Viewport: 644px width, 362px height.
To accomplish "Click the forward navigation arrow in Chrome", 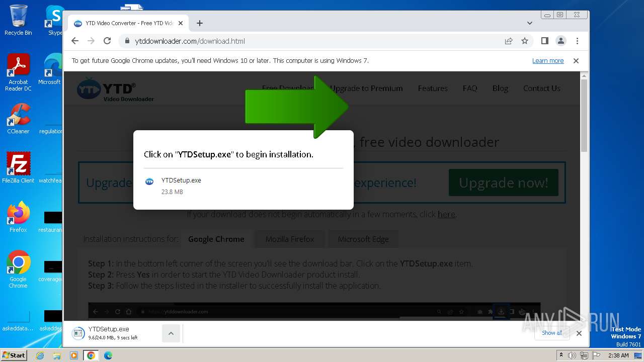I will point(91,41).
